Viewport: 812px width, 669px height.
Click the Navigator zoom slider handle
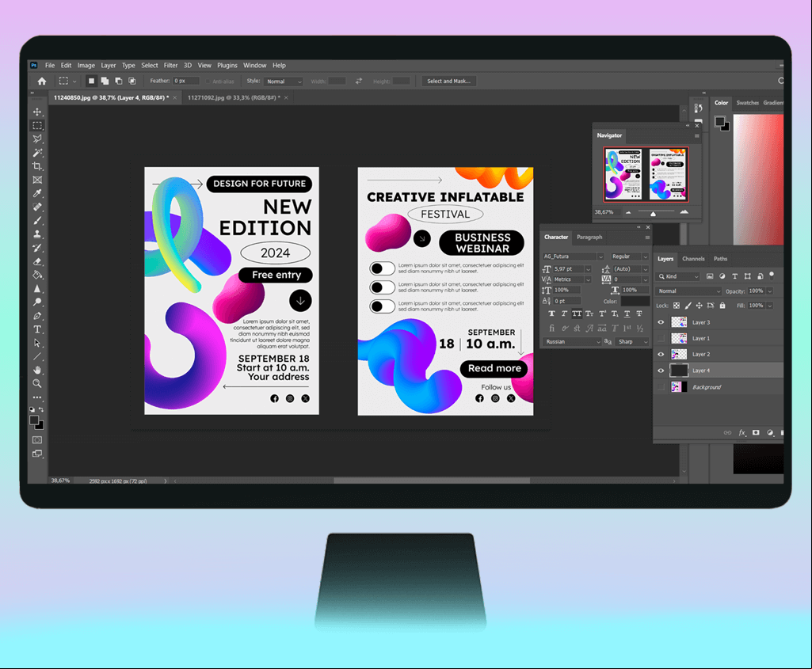[653, 213]
